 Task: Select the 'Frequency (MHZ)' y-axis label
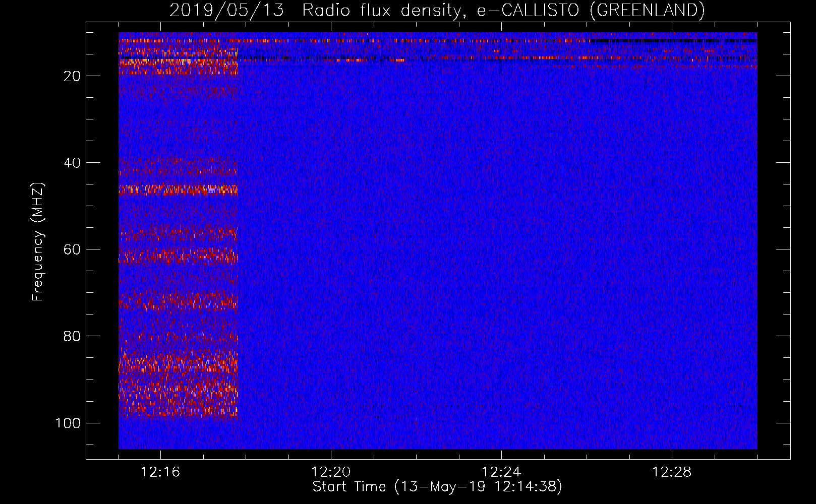coord(38,242)
